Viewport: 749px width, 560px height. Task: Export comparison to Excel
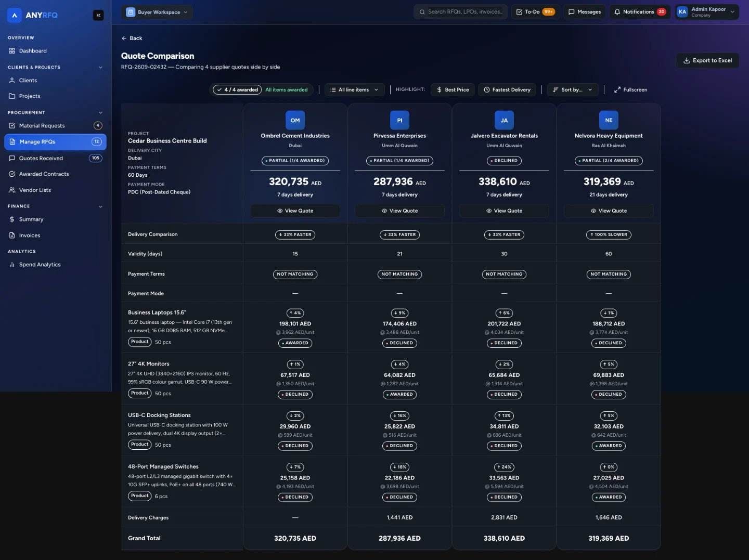click(707, 60)
